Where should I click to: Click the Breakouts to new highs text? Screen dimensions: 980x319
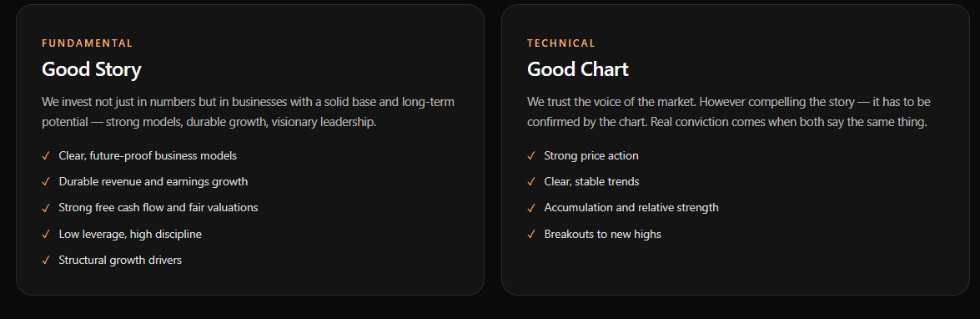click(602, 235)
